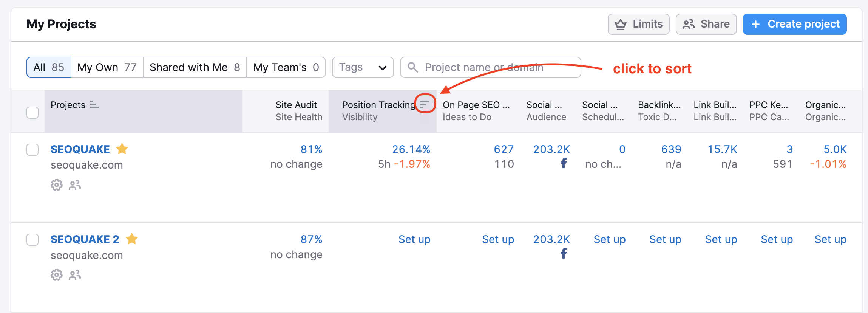The width and height of the screenshot is (868, 313).
Task: Click Facebook icon in SEOQUAKE 2 row
Action: click(564, 253)
